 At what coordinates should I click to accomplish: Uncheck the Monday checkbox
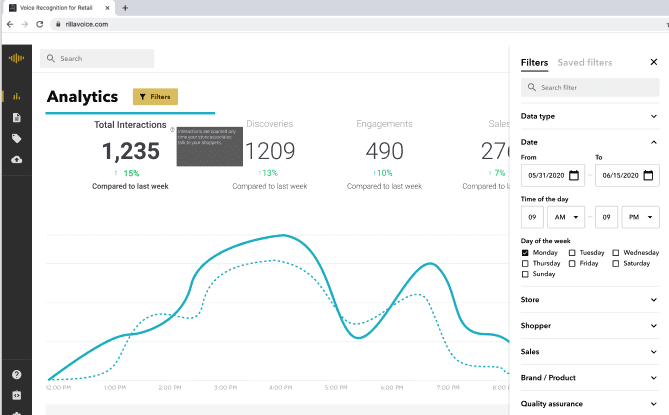[526, 253]
